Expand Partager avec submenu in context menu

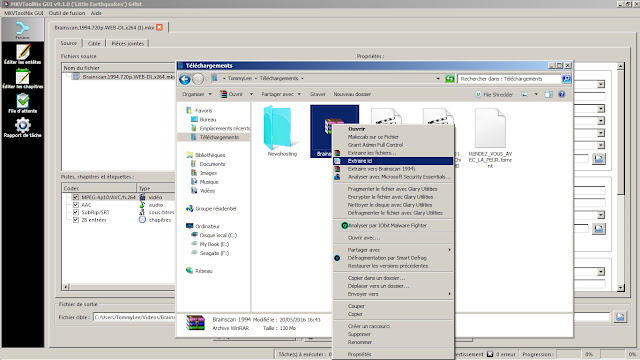tap(393, 250)
